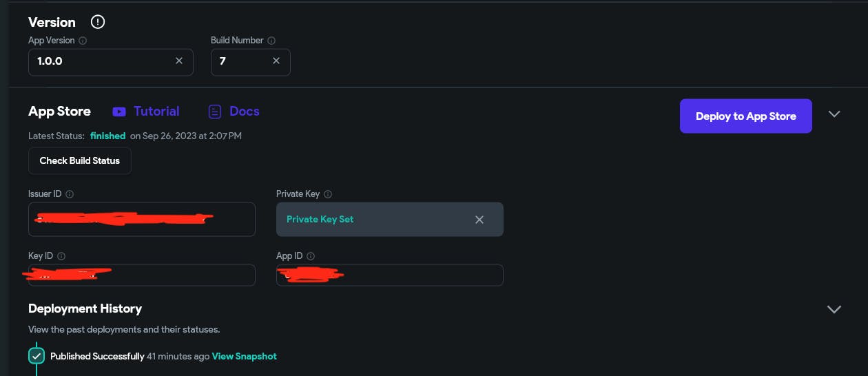Clear the Build Number field
868x376 pixels.
[x=276, y=61]
